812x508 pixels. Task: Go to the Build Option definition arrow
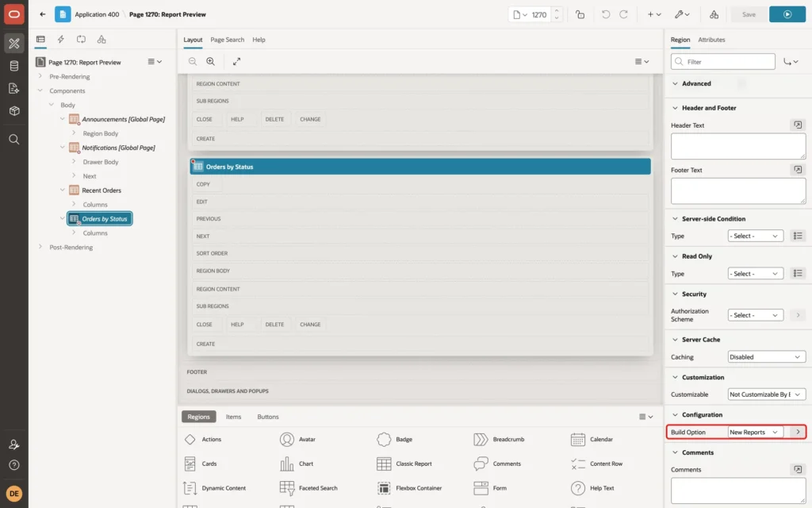(798, 432)
